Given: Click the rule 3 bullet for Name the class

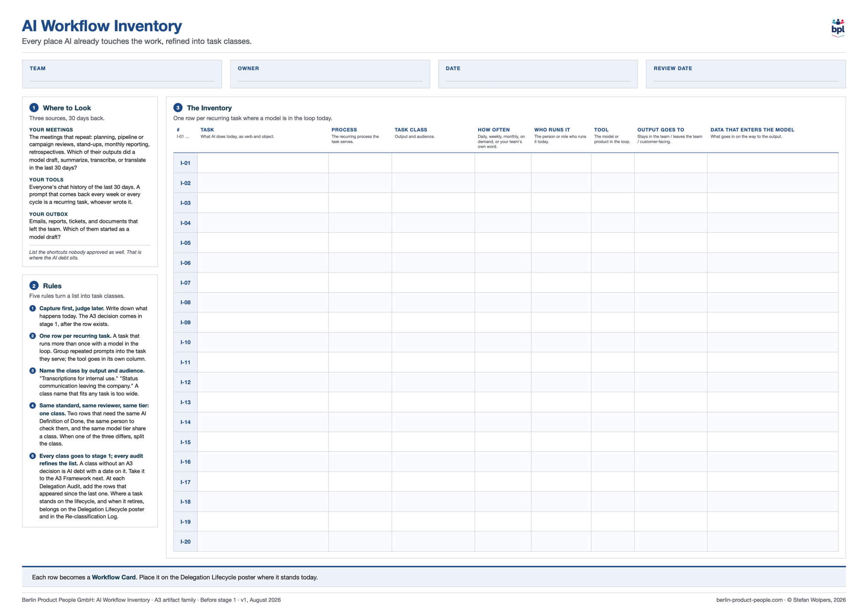Looking at the screenshot, I should [33, 370].
